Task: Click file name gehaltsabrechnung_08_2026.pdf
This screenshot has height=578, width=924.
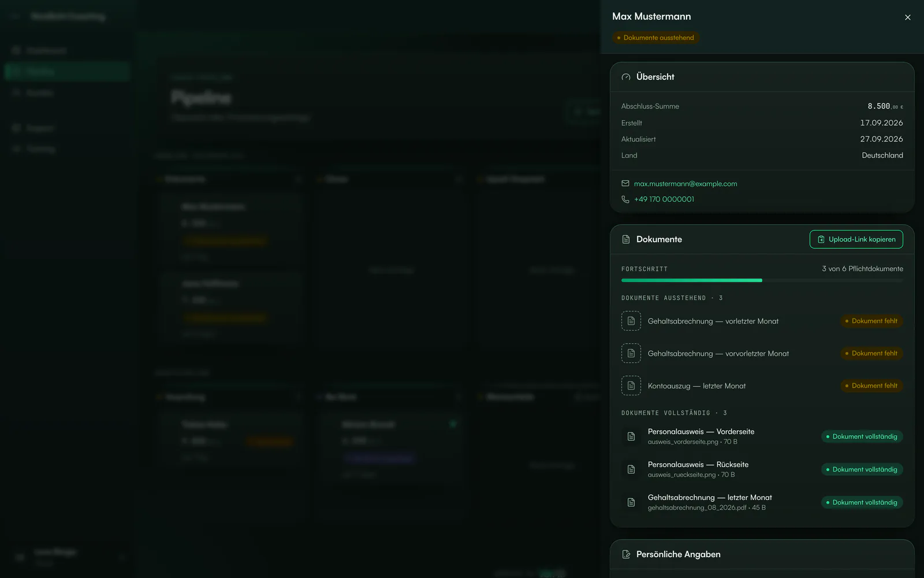Action: [697, 507]
